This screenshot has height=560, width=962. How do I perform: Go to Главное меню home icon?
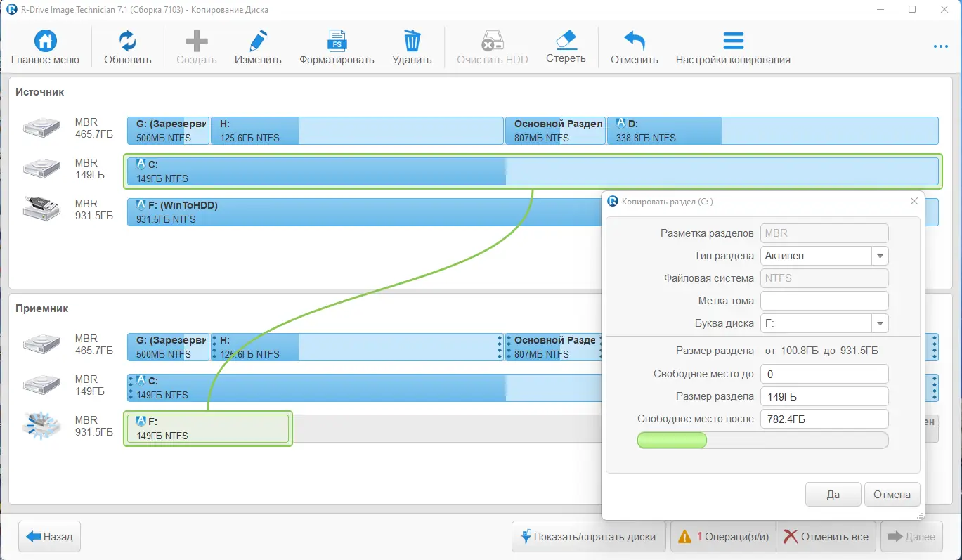[45, 41]
